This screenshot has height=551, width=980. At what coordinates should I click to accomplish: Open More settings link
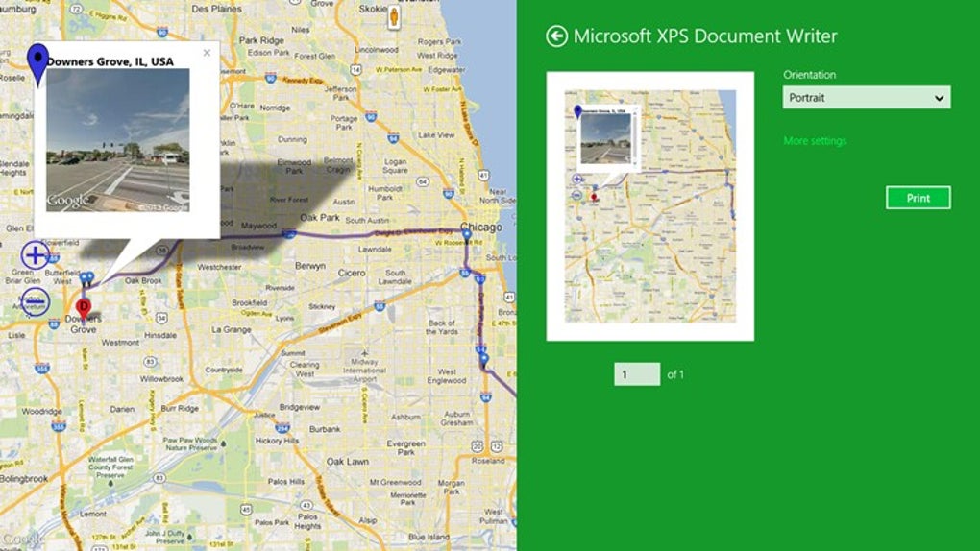tap(815, 141)
